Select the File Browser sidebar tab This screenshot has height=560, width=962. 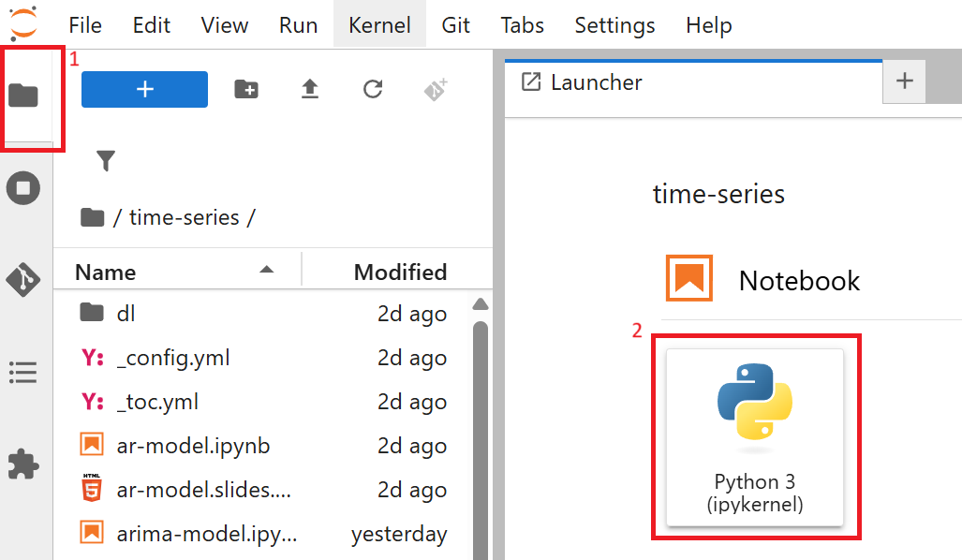point(22,94)
